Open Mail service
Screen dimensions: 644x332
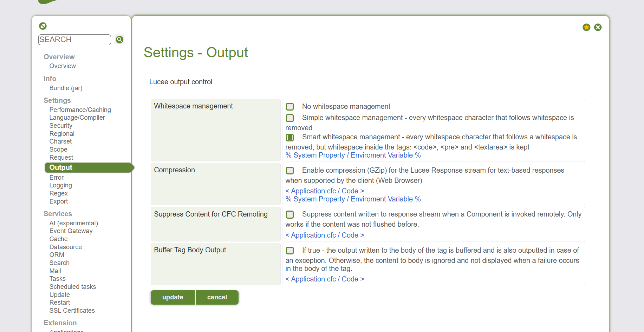click(55, 271)
